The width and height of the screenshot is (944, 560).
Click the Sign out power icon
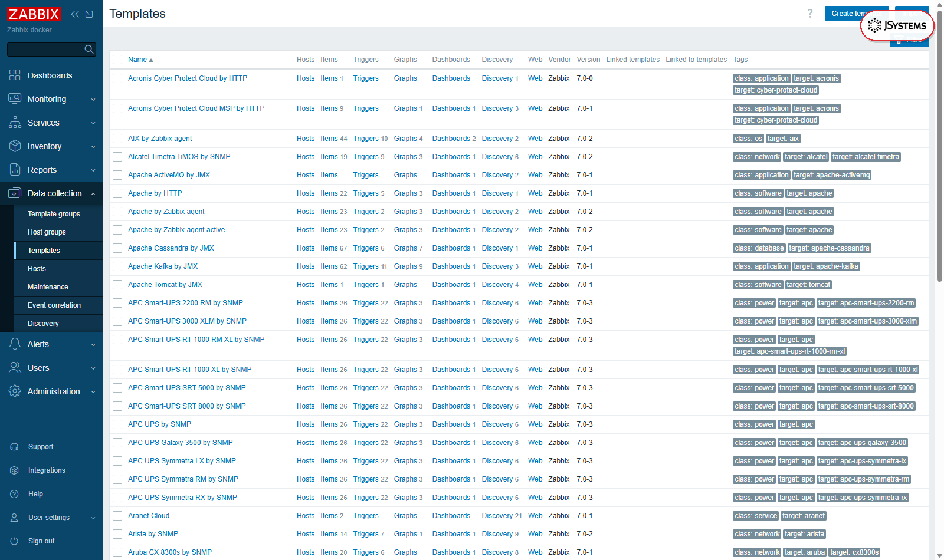tap(15, 541)
